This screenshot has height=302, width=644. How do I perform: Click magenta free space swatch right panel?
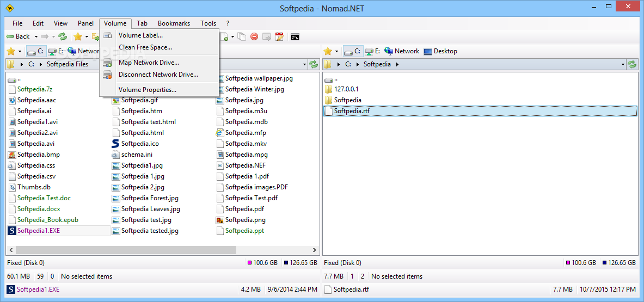[568, 263]
